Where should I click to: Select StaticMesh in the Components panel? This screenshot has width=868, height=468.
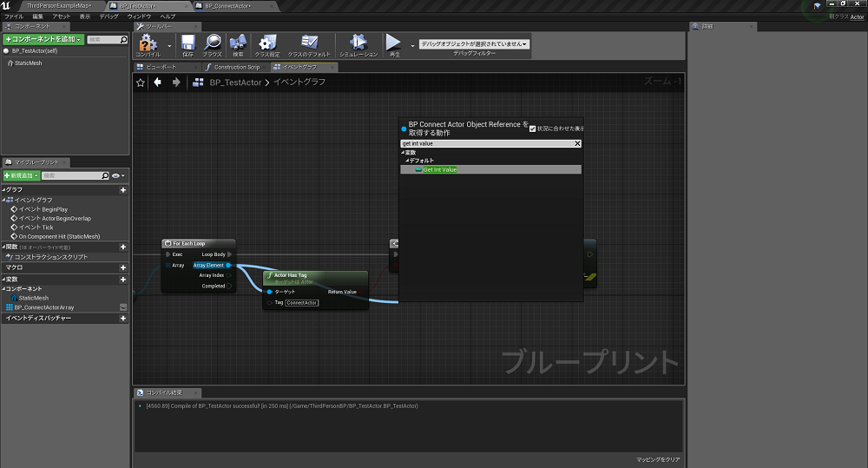29,63
